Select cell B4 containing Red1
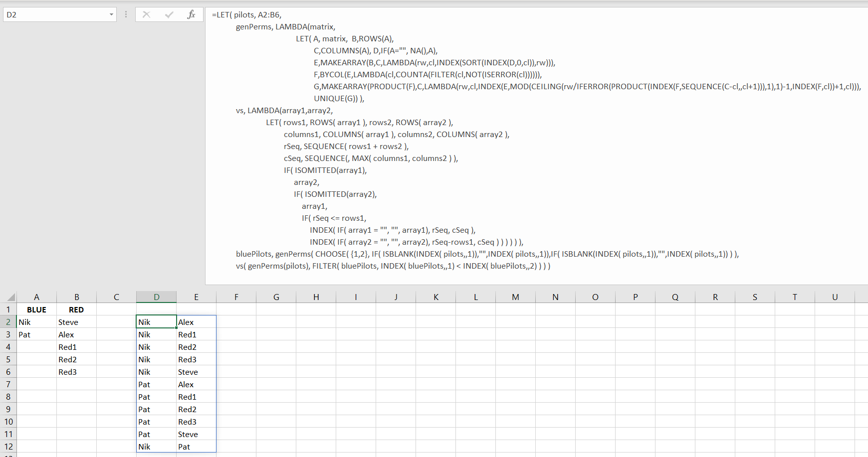868x457 pixels. [76, 347]
